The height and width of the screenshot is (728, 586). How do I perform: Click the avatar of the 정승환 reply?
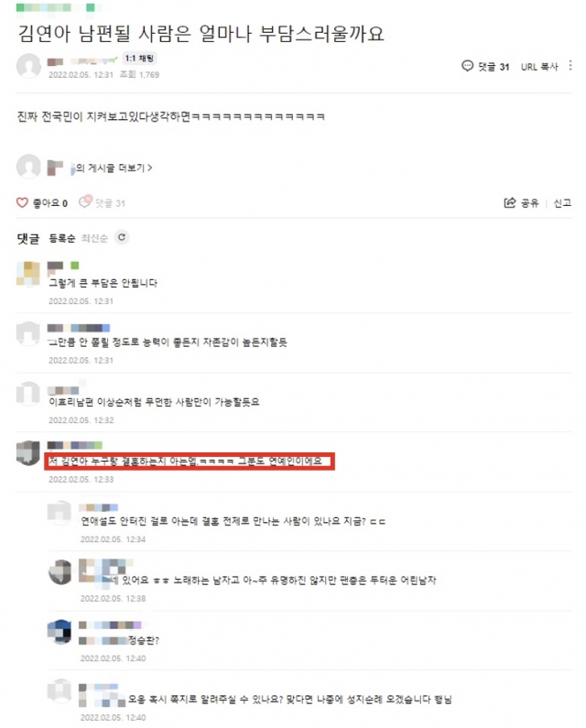60,632
